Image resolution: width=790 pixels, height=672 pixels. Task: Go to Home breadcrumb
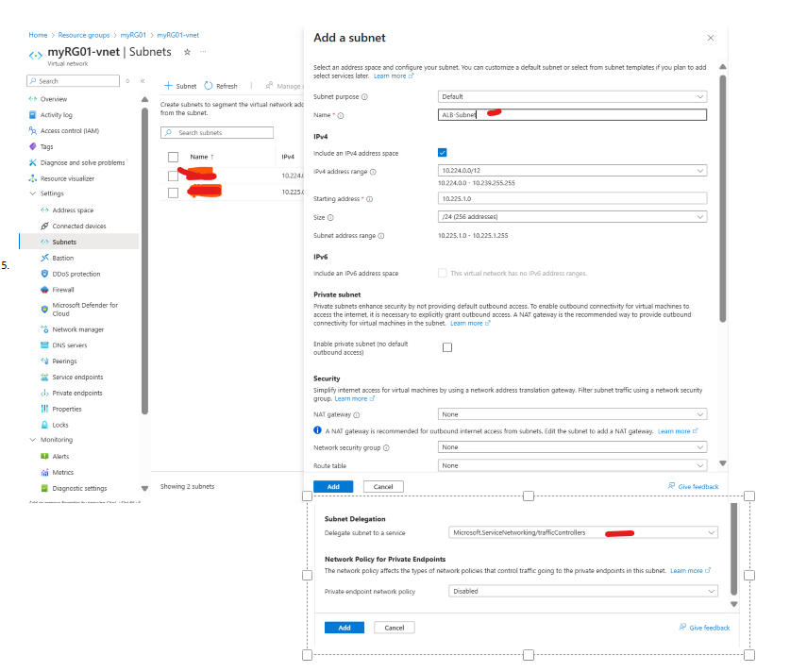[38, 35]
